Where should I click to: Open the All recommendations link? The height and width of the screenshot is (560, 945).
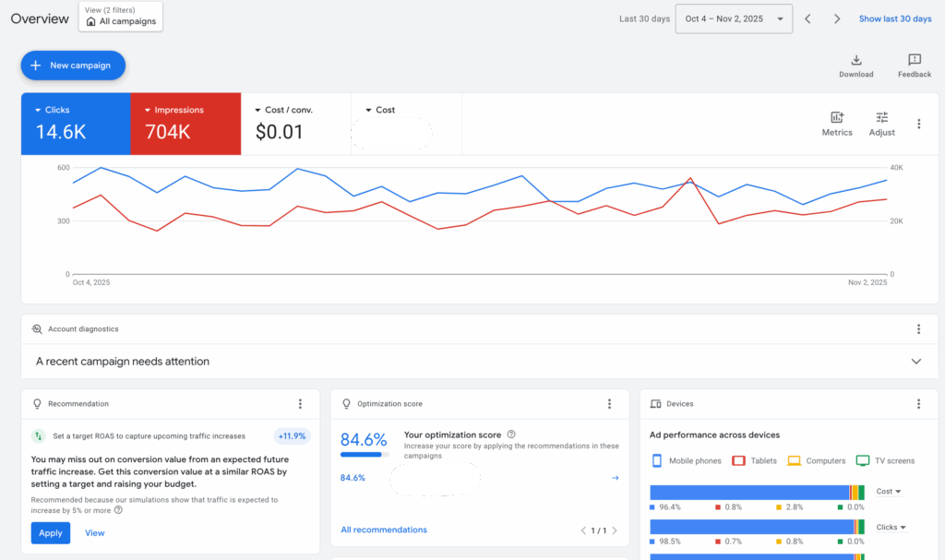[x=384, y=530]
